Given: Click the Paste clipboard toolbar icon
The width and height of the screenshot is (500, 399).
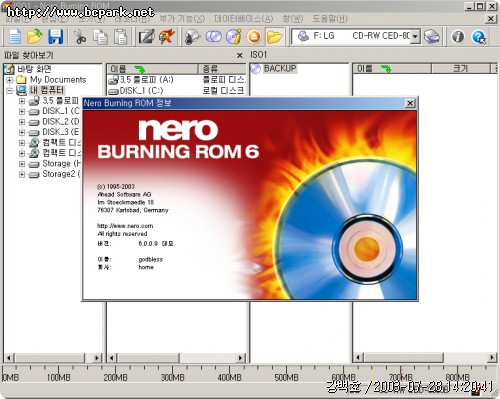Looking at the screenshot, I should tap(120, 36).
